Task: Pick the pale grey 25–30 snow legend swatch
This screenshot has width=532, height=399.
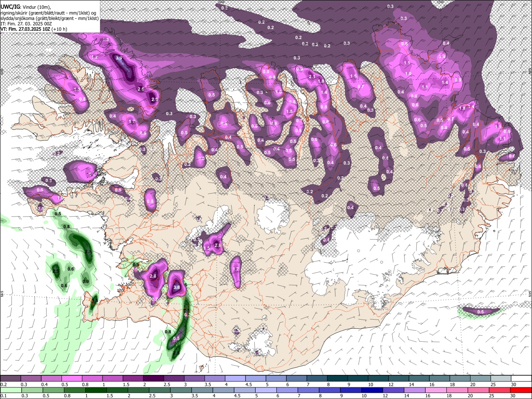Action: 500,378
